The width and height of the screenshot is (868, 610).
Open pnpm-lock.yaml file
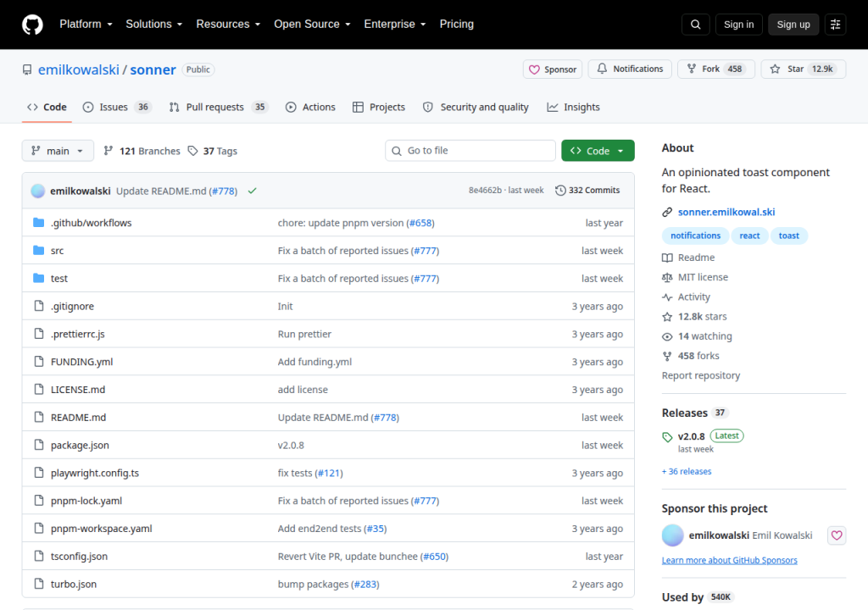coord(86,501)
